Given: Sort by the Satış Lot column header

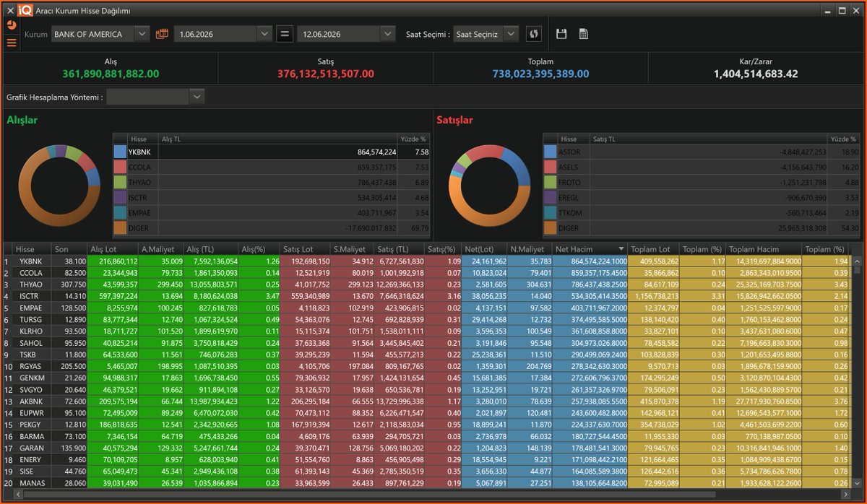Looking at the screenshot, I should coord(306,248).
